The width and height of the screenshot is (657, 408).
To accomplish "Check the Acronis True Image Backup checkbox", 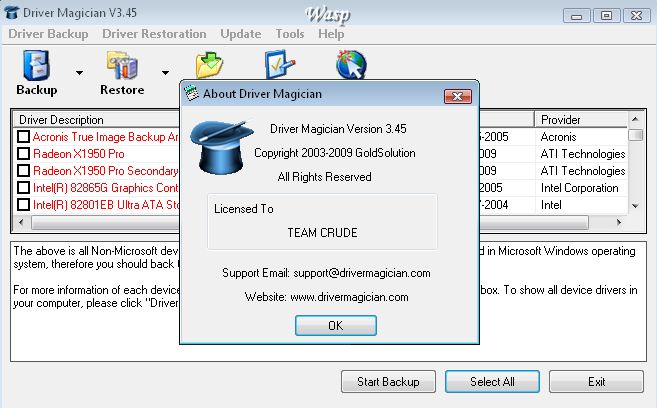I will (23, 137).
